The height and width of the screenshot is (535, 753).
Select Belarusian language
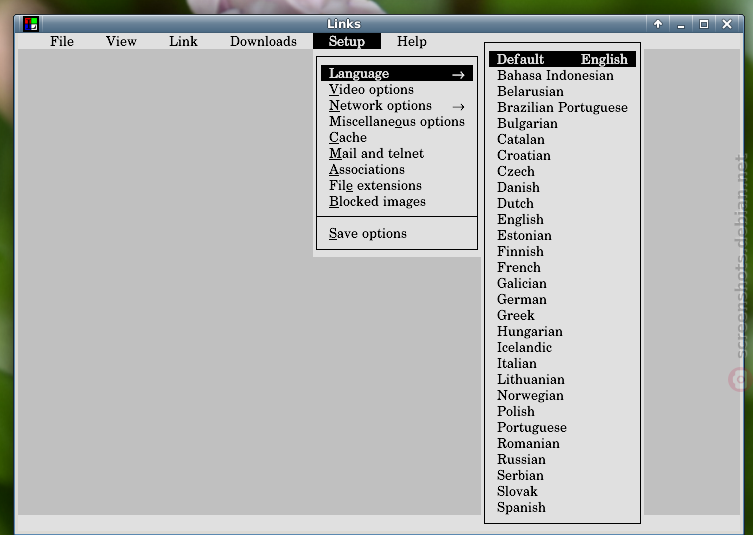562,91
